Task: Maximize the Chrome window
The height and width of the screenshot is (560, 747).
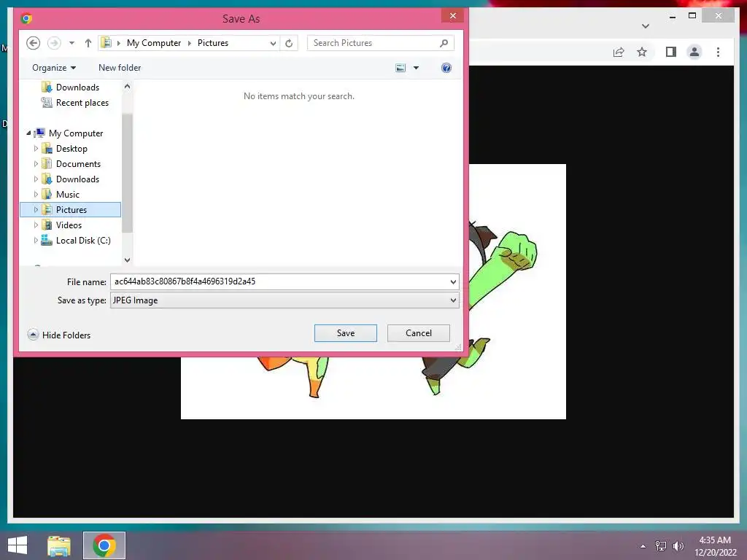Action: tap(692, 16)
